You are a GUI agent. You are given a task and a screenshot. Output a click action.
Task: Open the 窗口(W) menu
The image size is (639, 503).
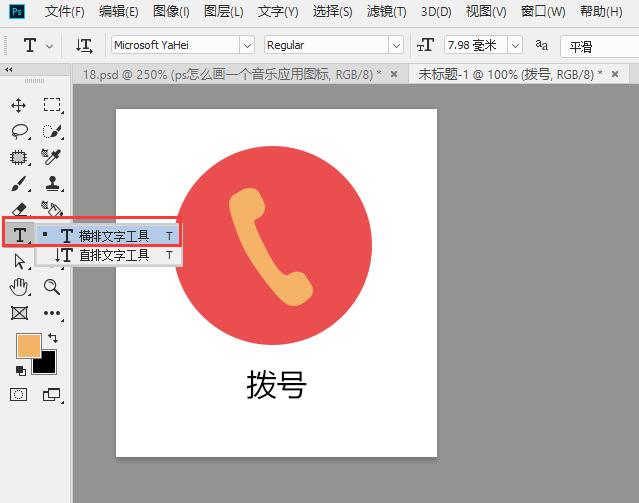pos(543,11)
